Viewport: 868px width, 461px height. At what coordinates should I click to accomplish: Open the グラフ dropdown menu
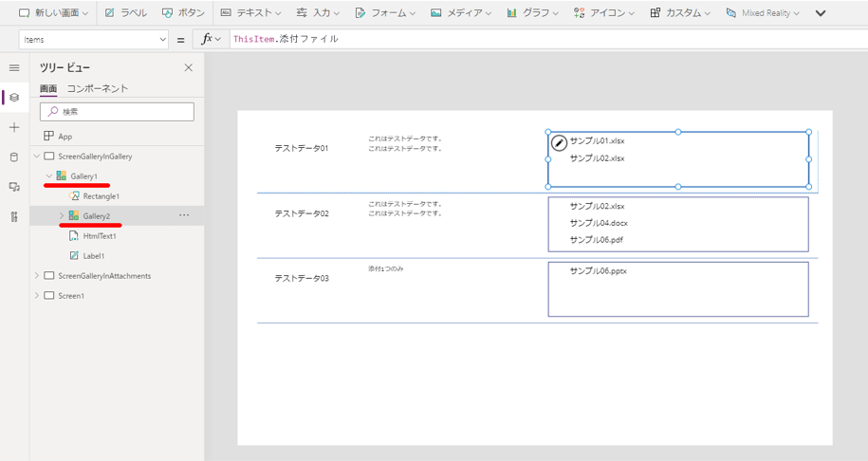(532, 12)
